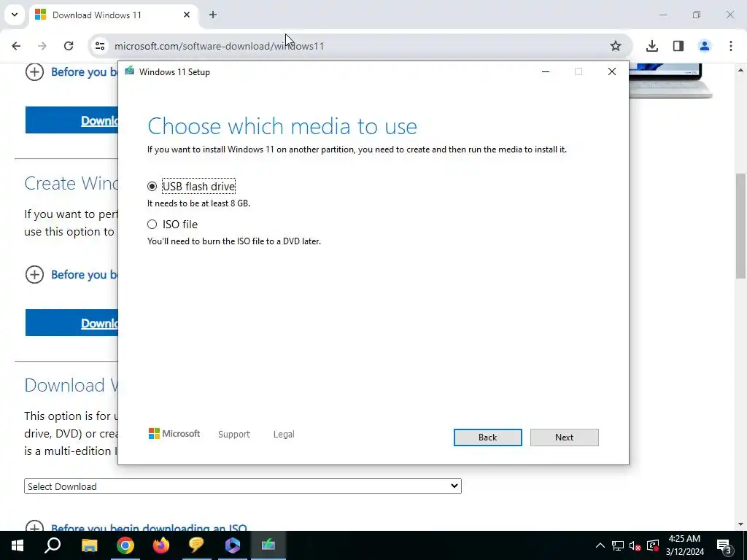Go Back in Windows 11 Setup
Viewport: 747px width, 560px height.
click(487, 437)
